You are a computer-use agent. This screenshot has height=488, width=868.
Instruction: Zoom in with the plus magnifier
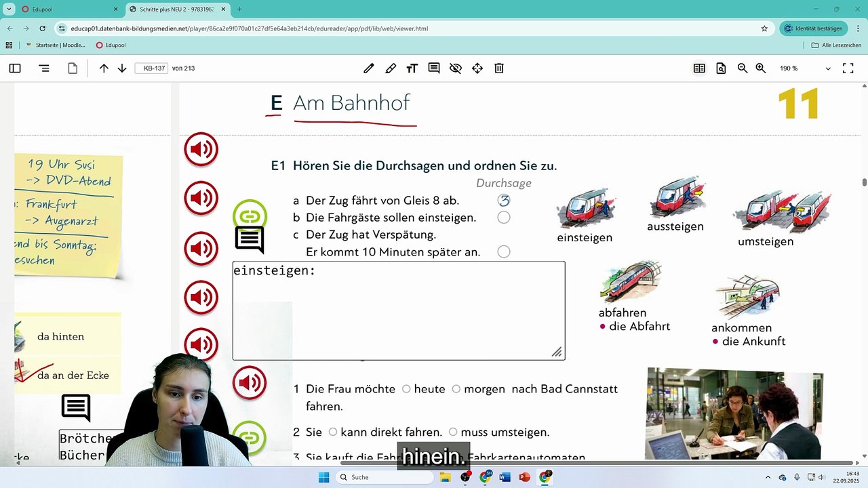point(761,68)
